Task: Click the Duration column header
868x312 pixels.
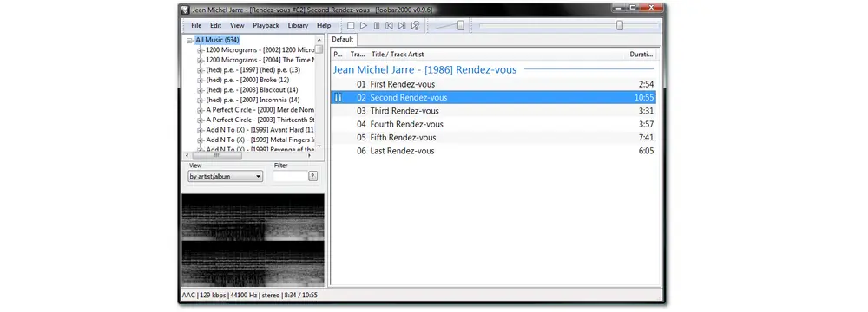Action: pos(642,55)
